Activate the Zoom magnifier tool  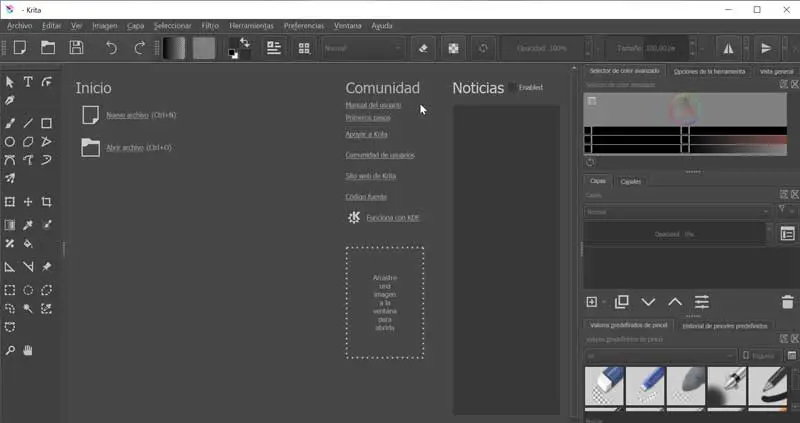[10, 350]
